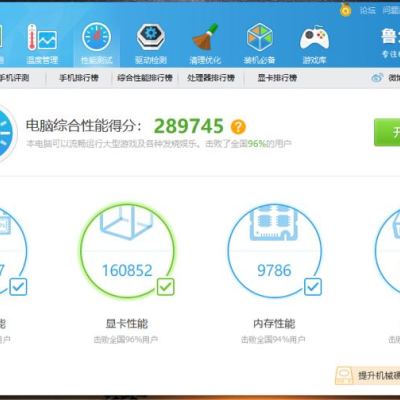Open the 综合性能排行榜 tab
The image size is (400, 400).
(145, 78)
